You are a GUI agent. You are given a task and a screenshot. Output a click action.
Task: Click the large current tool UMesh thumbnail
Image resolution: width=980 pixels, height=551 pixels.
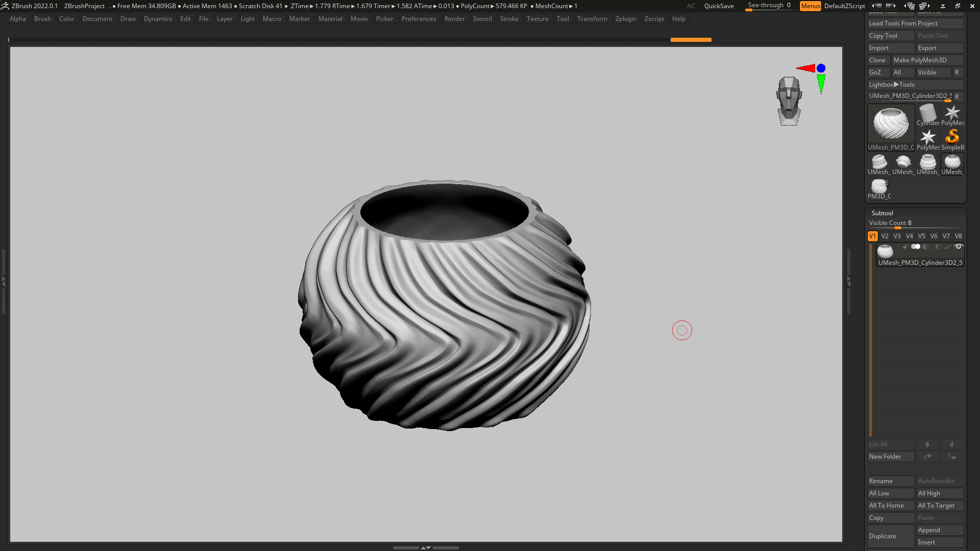[x=891, y=128]
